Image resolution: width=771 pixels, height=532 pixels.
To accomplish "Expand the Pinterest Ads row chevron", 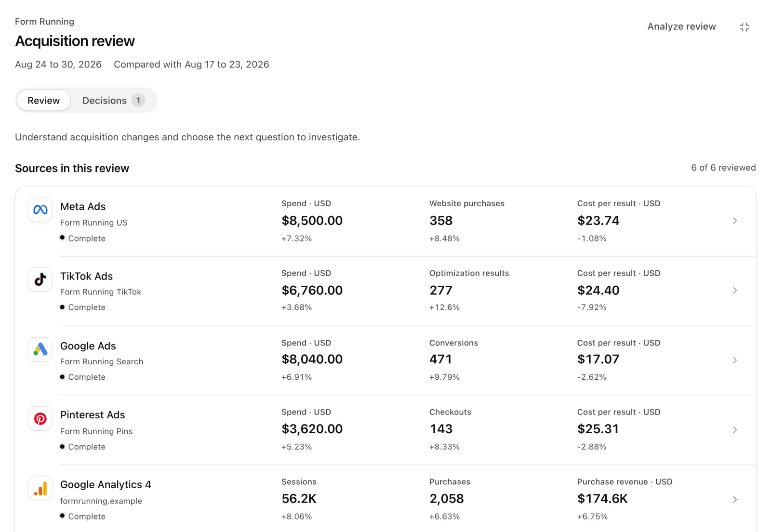I will [x=735, y=430].
